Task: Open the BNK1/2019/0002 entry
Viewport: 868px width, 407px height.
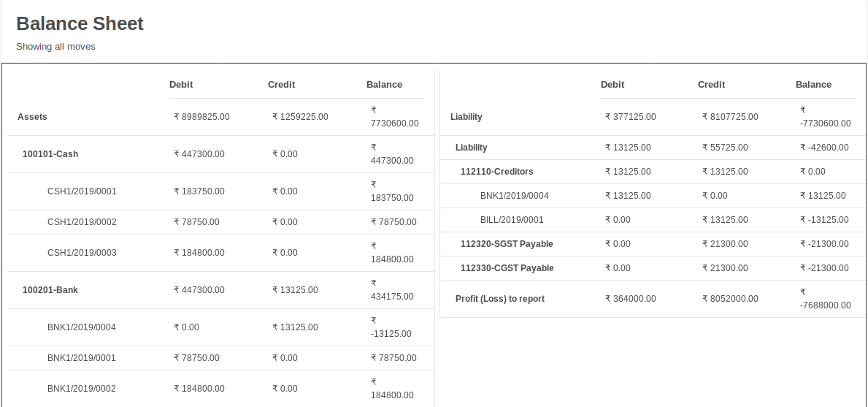Action: (x=81, y=389)
